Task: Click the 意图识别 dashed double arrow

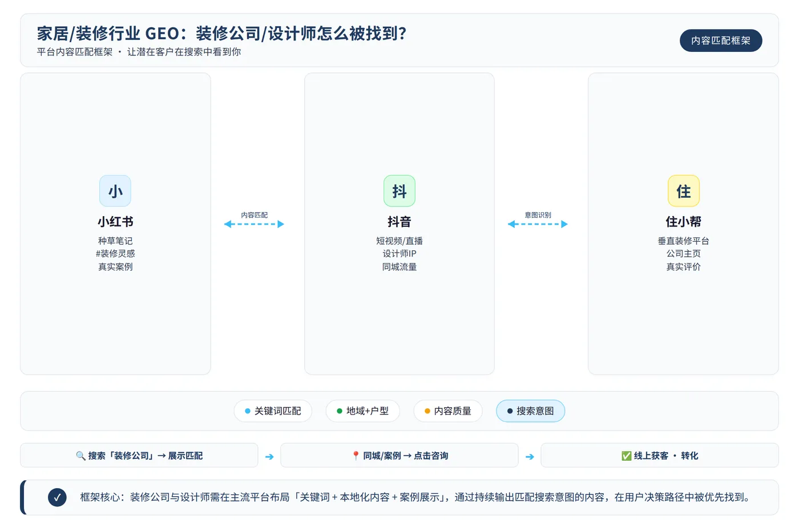Action: (538, 224)
